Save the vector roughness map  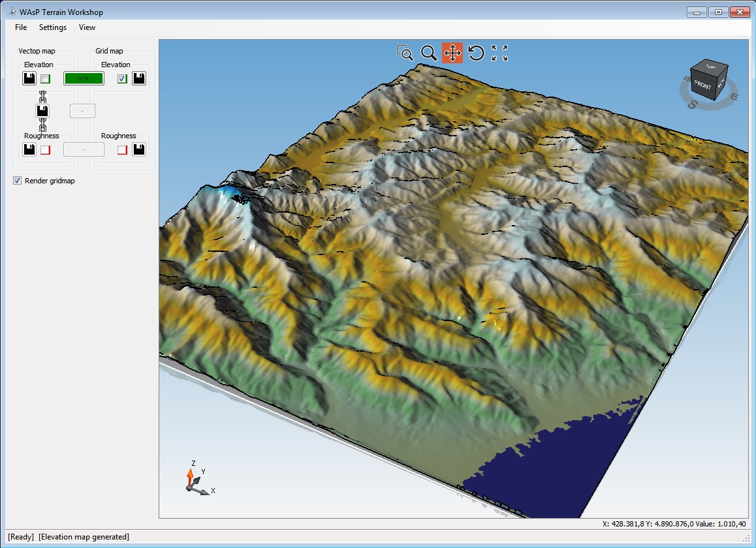[x=29, y=149]
